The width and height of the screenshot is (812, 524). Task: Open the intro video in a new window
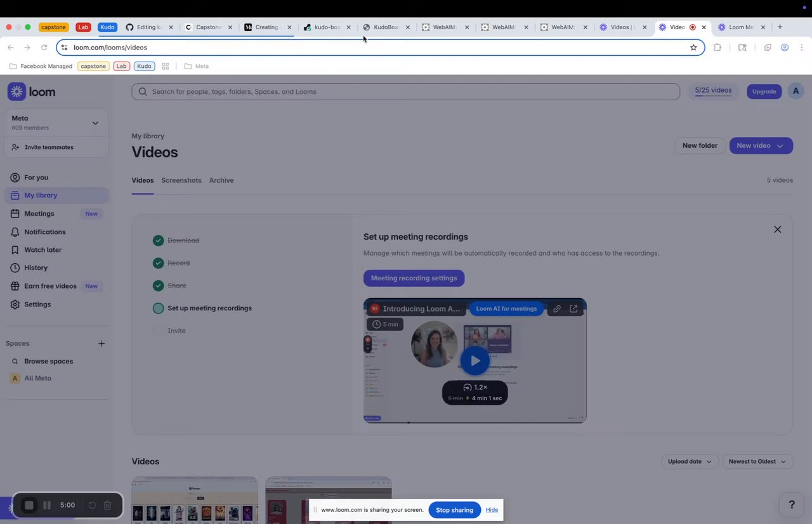(573, 308)
